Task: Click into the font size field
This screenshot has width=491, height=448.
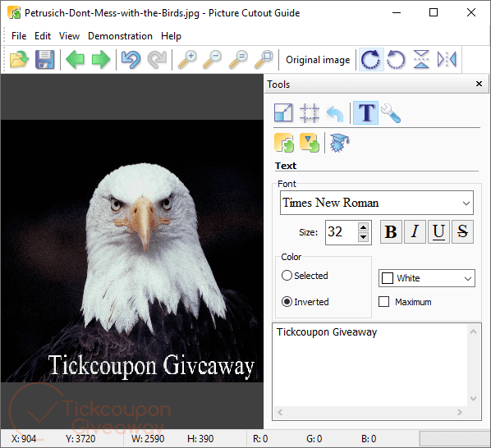Action: [x=342, y=232]
